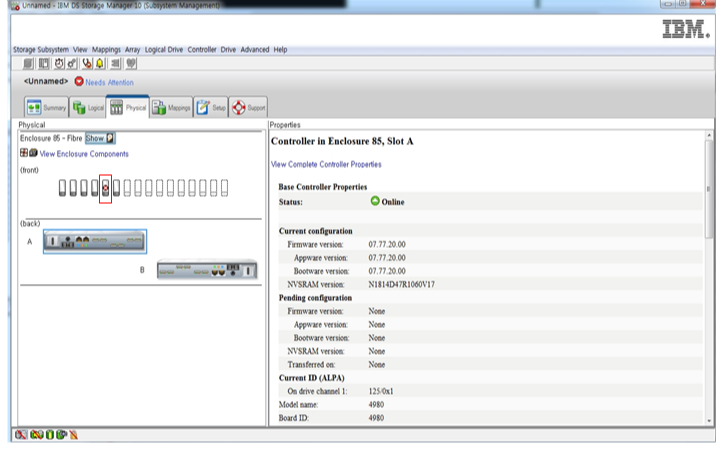Select the failed drive with red X
The height and width of the screenshot is (450, 727).
coord(105,188)
